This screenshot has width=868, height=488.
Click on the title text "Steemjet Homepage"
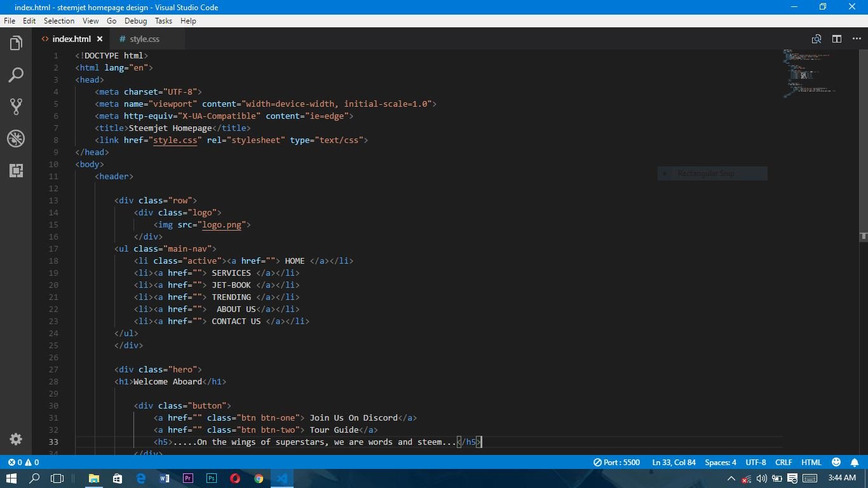point(170,128)
